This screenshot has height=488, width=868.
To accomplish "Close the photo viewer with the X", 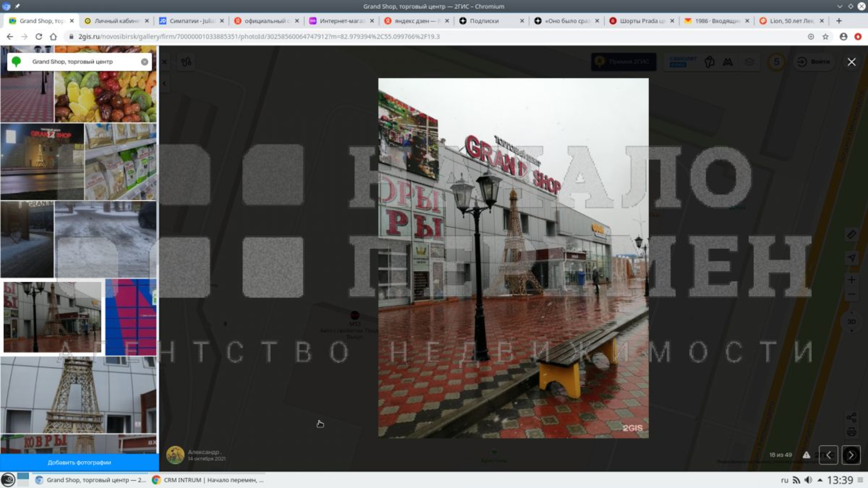I will [852, 62].
